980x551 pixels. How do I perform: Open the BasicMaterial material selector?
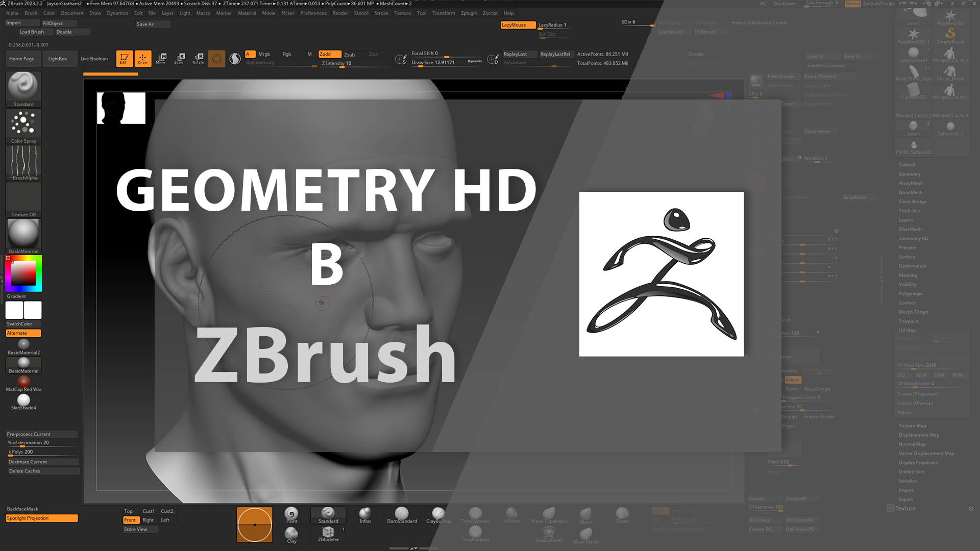23,236
